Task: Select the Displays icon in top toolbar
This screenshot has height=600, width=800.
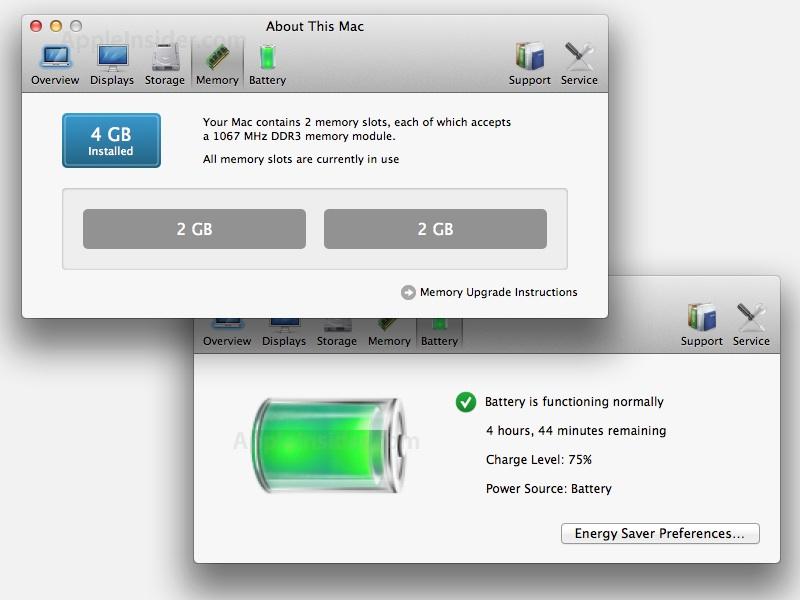Action: point(112,65)
